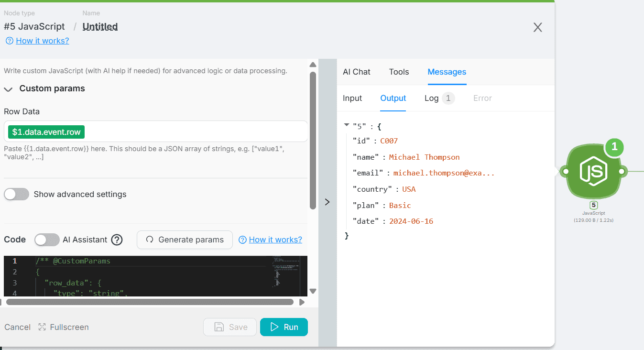Open the Tools tab
Image resolution: width=644 pixels, height=350 pixels.
(x=399, y=72)
